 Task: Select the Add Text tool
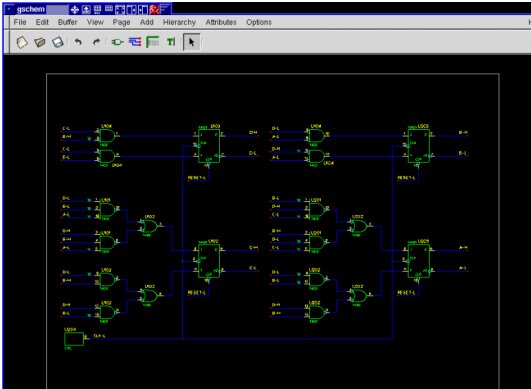(x=171, y=42)
